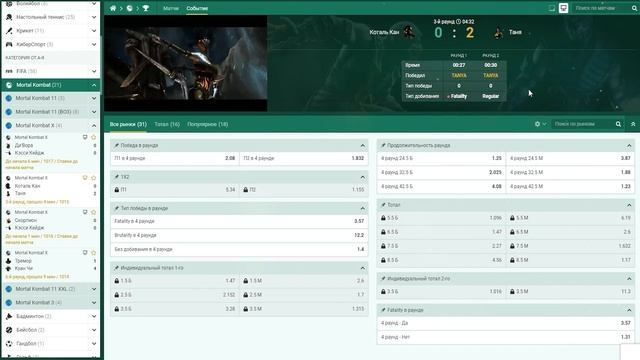Switch to the Матчи tab
The width and height of the screenshot is (640, 360).
pyautogui.click(x=171, y=8)
